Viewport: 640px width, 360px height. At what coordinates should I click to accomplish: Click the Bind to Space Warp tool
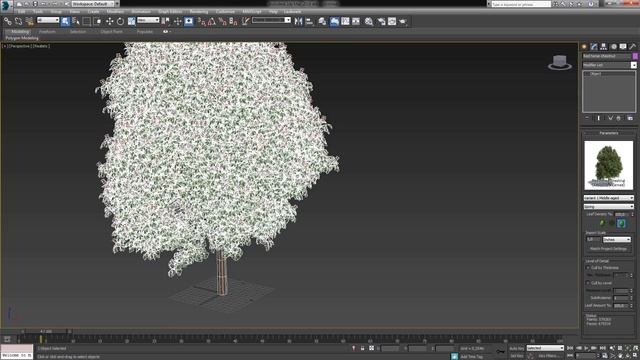tap(29, 21)
